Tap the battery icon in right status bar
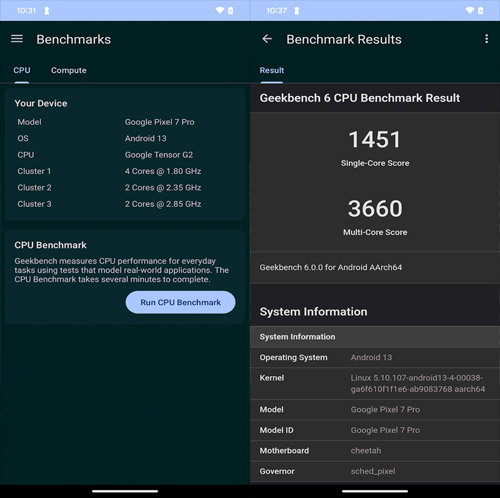Viewport: 500px width, 498px height. (480, 11)
